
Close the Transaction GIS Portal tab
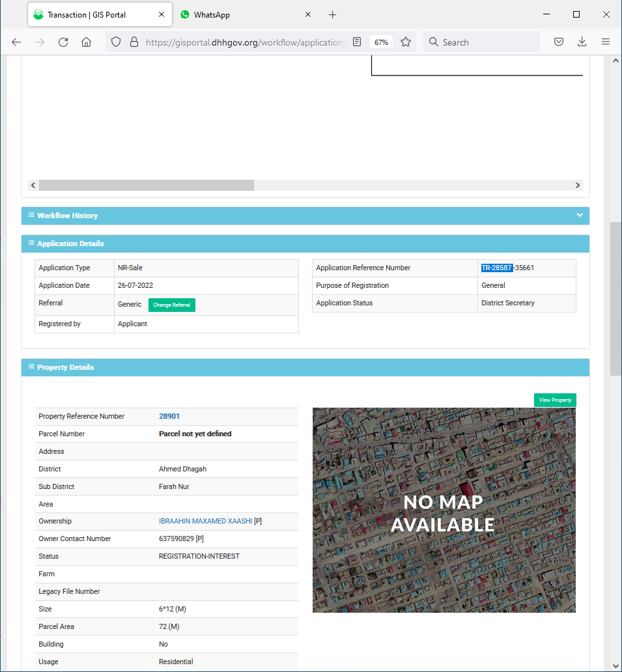click(x=161, y=14)
